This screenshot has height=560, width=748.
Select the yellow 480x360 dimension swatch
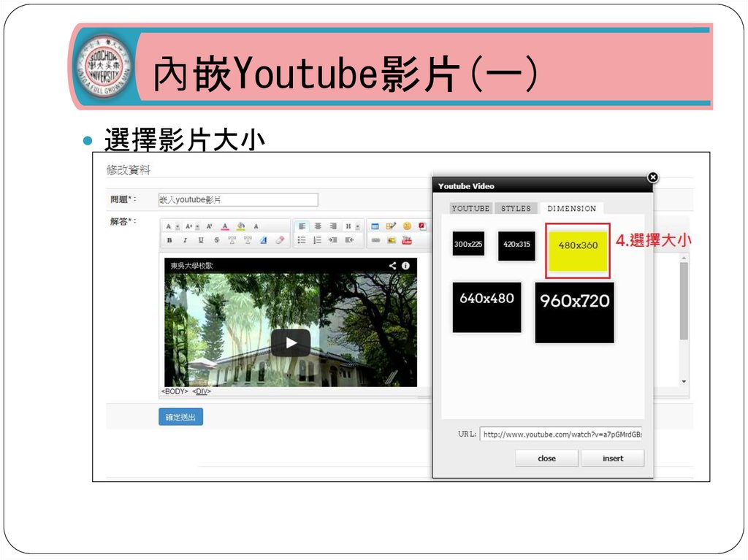(578, 246)
